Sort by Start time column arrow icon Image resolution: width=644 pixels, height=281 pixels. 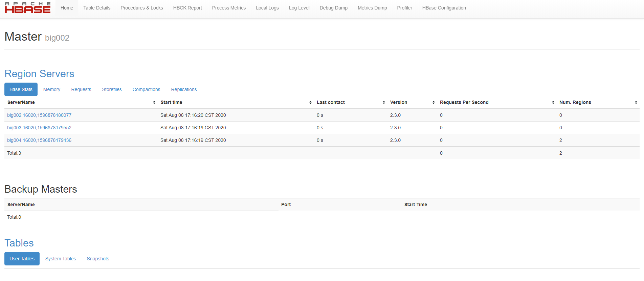pos(310,103)
